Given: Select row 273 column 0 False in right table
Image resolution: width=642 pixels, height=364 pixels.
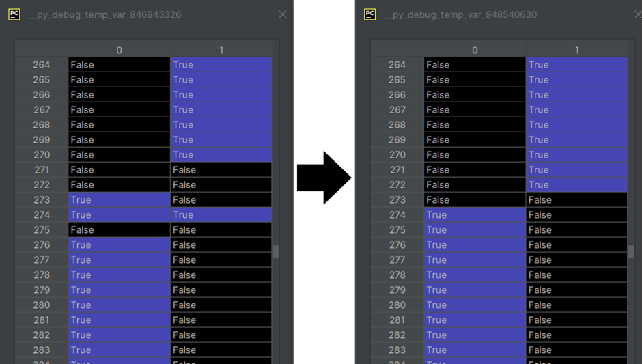Looking at the screenshot, I should (x=475, y=200).
